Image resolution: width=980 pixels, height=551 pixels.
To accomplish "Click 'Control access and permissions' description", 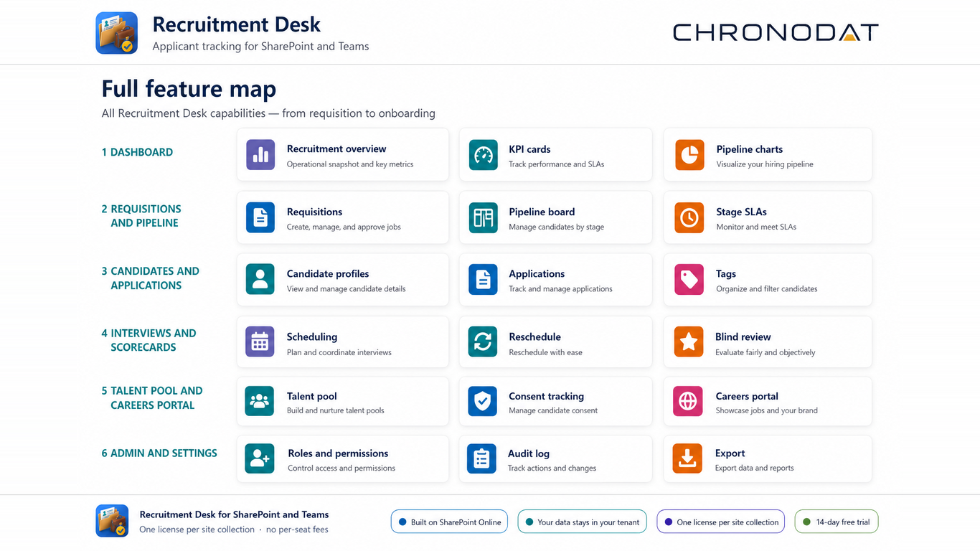I will 341,468.
